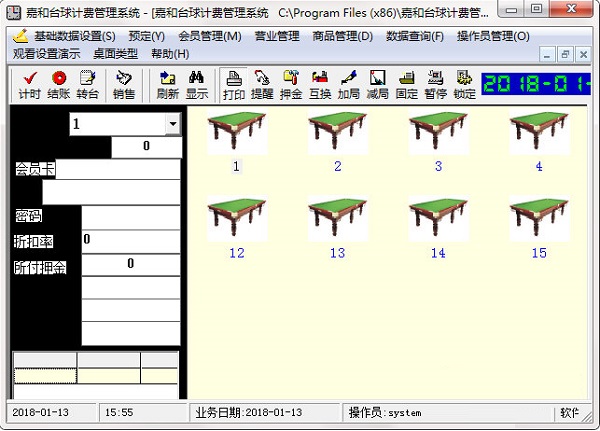Open the 销售 (sales) toolbar icon
The width and height of the screenshot is (600, 431).
pos(124,85)
